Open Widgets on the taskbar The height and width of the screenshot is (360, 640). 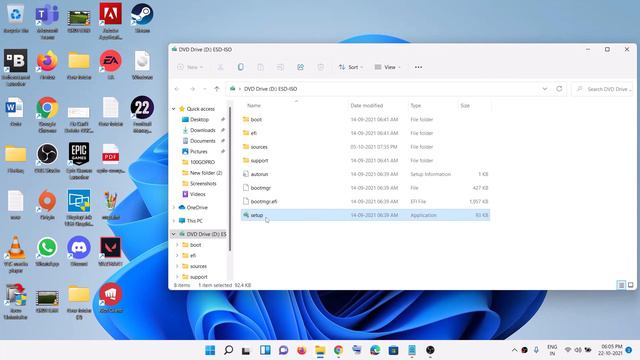coord(265,350)
